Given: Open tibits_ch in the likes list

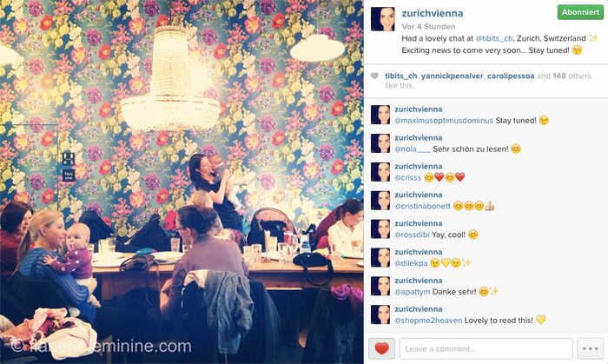Looking at the screenshot, I should 401,76.
